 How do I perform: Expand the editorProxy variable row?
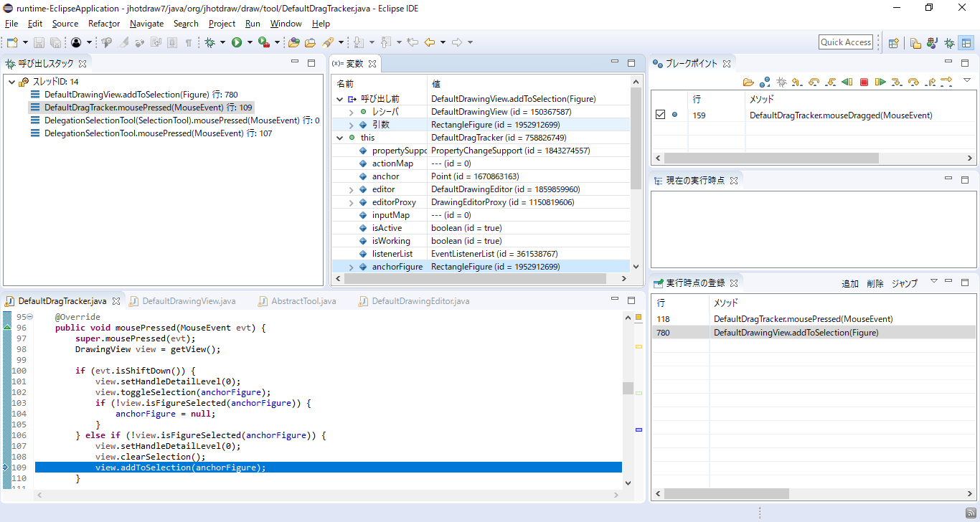click(x=351, y=202)
